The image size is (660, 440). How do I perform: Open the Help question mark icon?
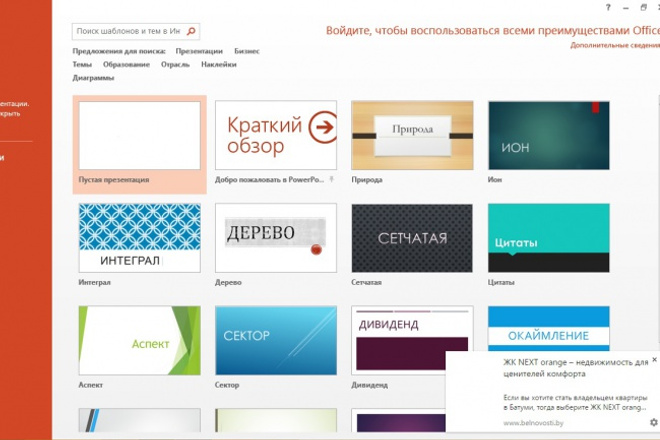pyautogui.click(x=608, y=7)
